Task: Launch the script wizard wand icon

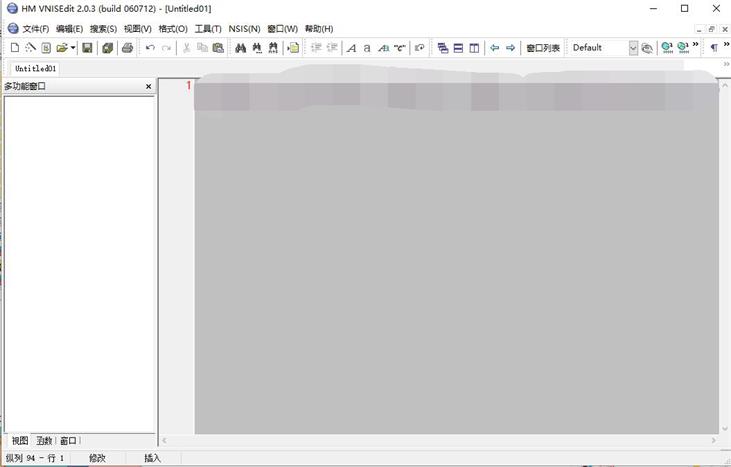Action: [30, 48]
